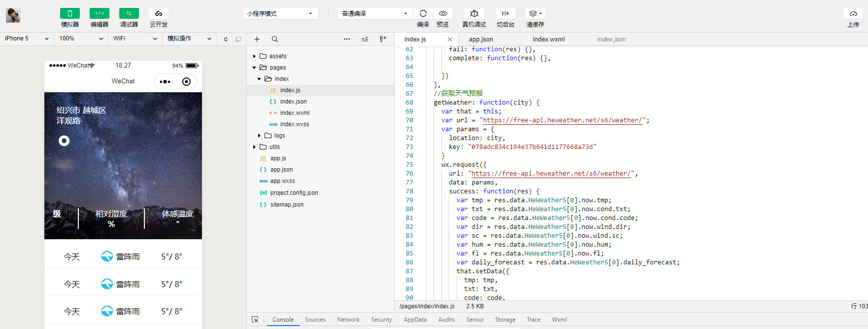This screenshot has height=329, width=868.
Task: Click the heweather URL on line 70
Action: tap(563, 120)
